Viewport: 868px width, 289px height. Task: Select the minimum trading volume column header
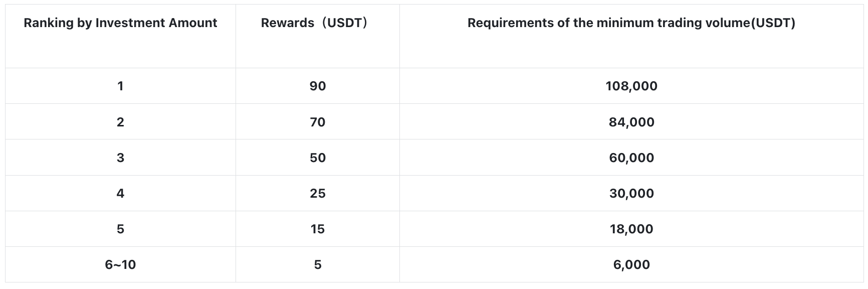(631, 23)
